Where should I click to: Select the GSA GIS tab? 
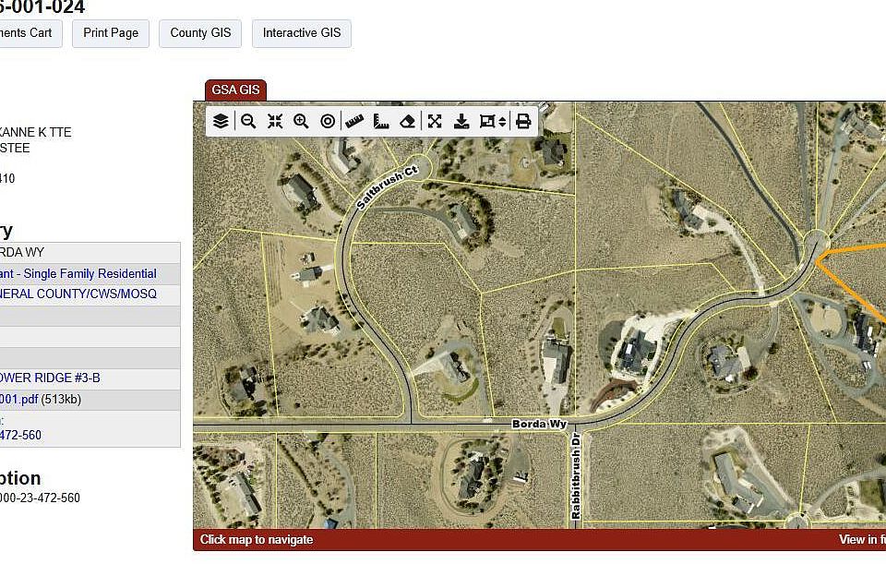coord(235,90)
